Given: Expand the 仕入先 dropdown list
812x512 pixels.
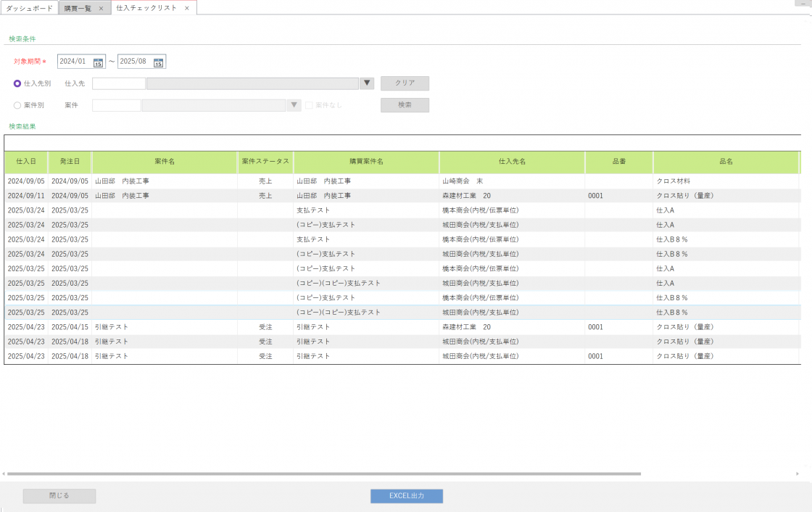Looking at the screenshot, I should [367, 83].
